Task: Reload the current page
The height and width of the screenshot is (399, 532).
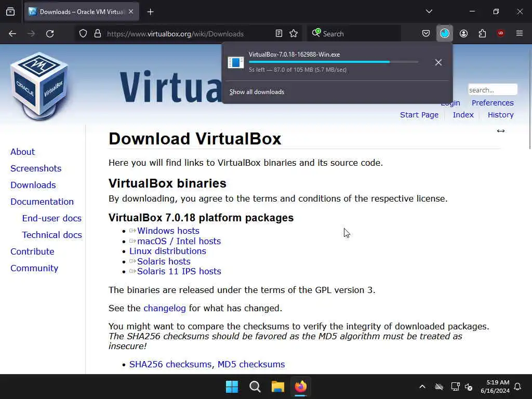Action: point(50,34)
